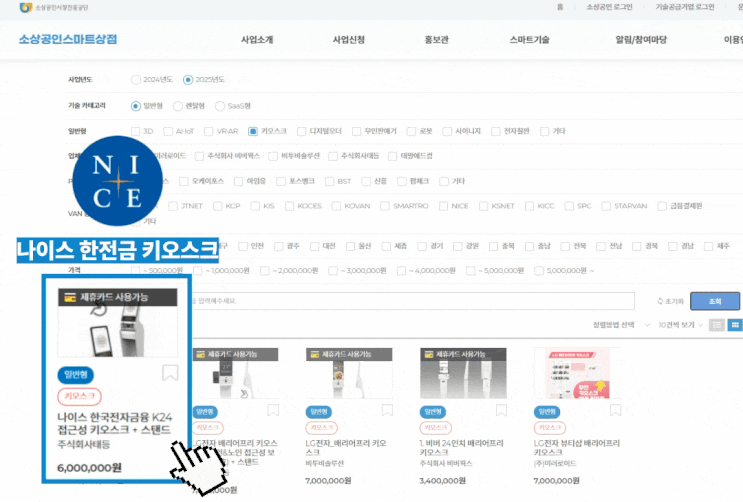Uncheck the 키오스크 checkbox

tap(253, 131)
